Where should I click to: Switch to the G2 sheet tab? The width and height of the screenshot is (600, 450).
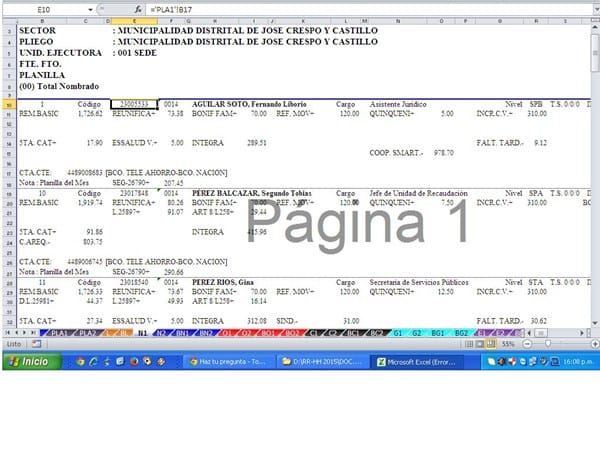(416, 333)
